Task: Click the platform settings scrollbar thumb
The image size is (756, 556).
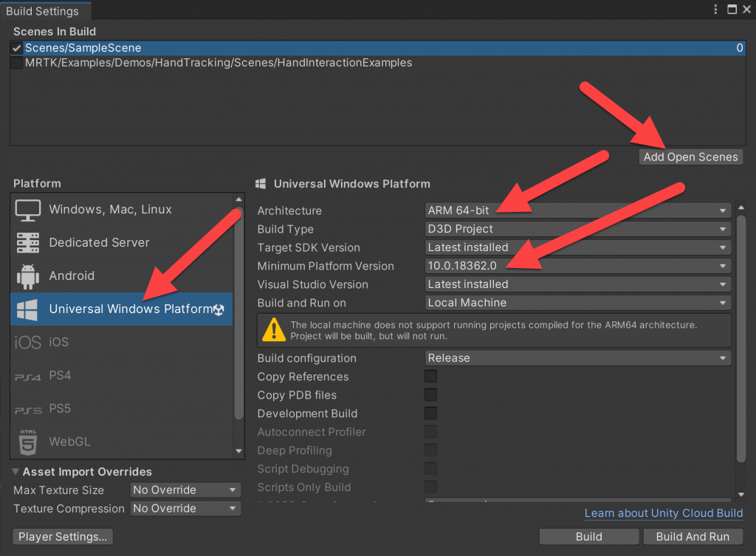Action: (x=741, y=340)
